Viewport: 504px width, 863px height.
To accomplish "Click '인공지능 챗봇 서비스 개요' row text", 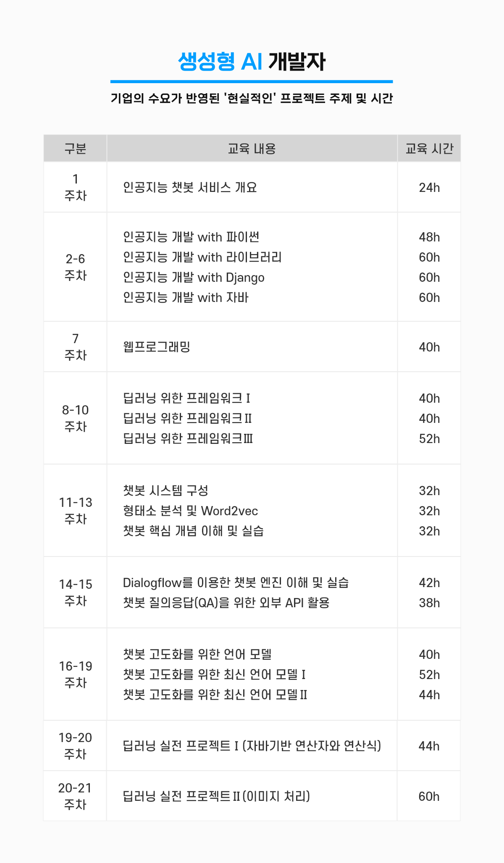I will pyautogui.click(x=190, y=187).
